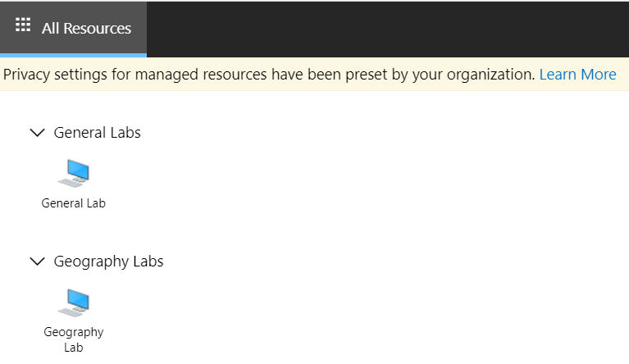Open the Geography Lab computer icon
The width and height of the screenshot is (629, 364).
click(x=74, y=303)
